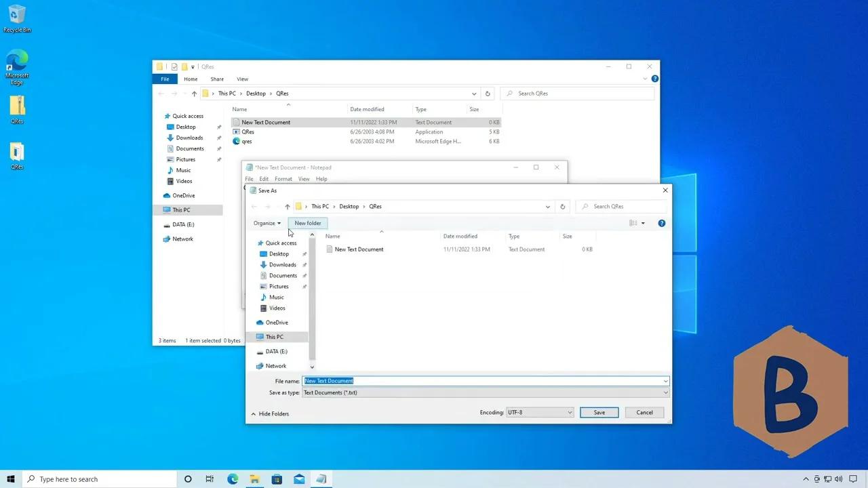
Task: Click the New folder button
Action: (307, 223)
